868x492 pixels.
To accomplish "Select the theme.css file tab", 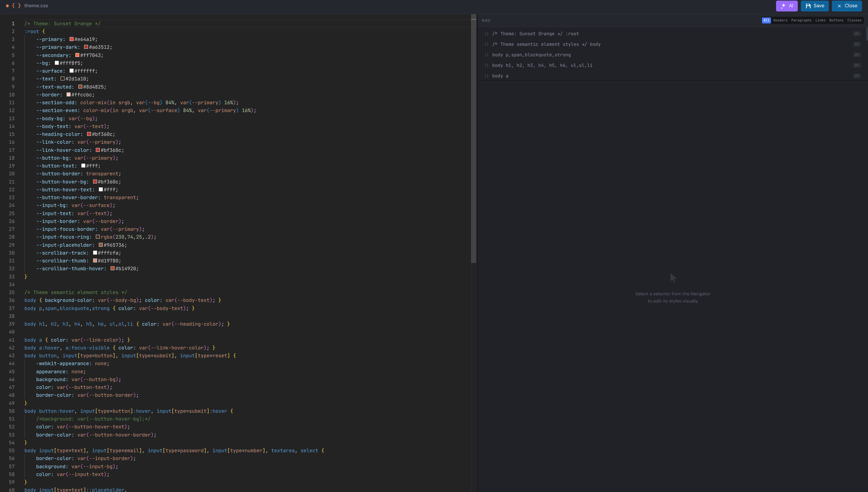I will tap(36, 6).
